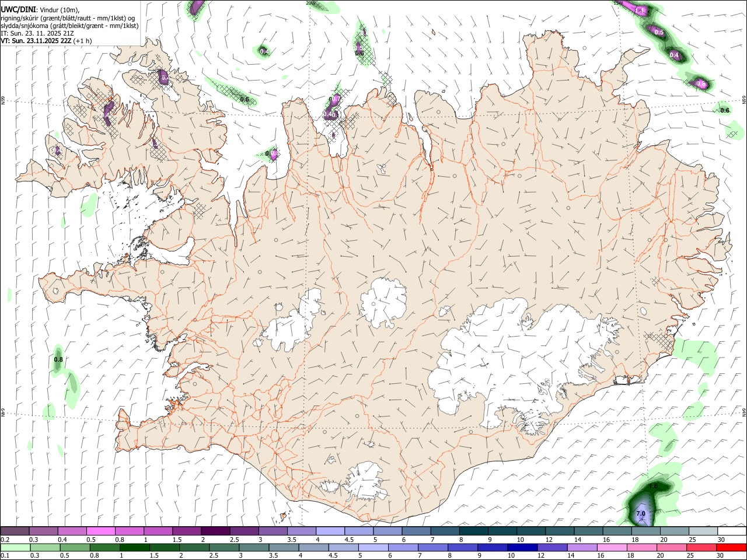747x560 pixels.
Task: Click the 'VT: Sun. 23.11.2025 22Z (+1 h)' text
Action: (46, 41)
